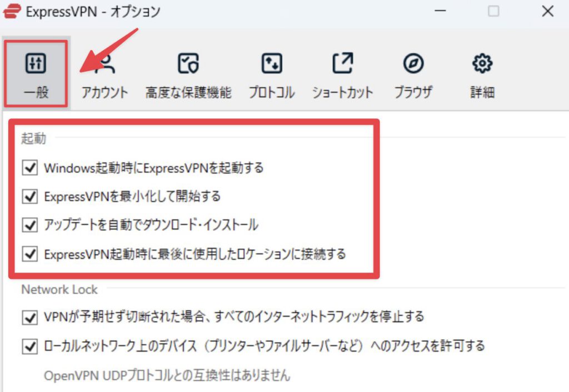Viewport: 569px width, 392px height.
Task: Select the 一般 (General) sliders icon
Action: tap(36, 63)
